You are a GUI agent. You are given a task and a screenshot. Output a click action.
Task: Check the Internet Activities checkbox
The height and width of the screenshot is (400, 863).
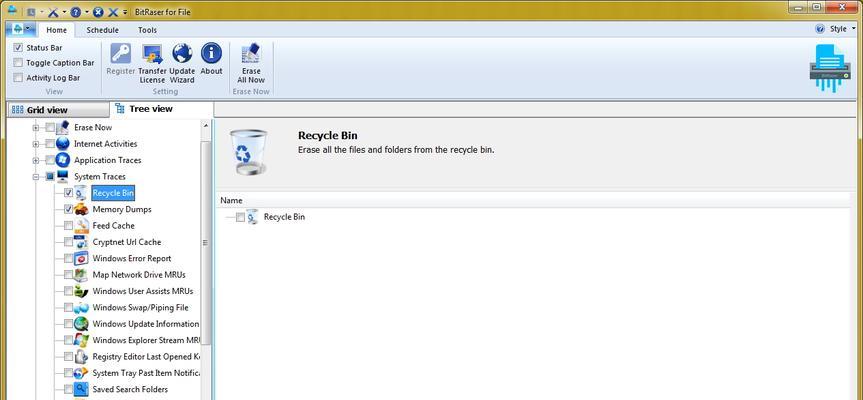(x=50, y=144)
